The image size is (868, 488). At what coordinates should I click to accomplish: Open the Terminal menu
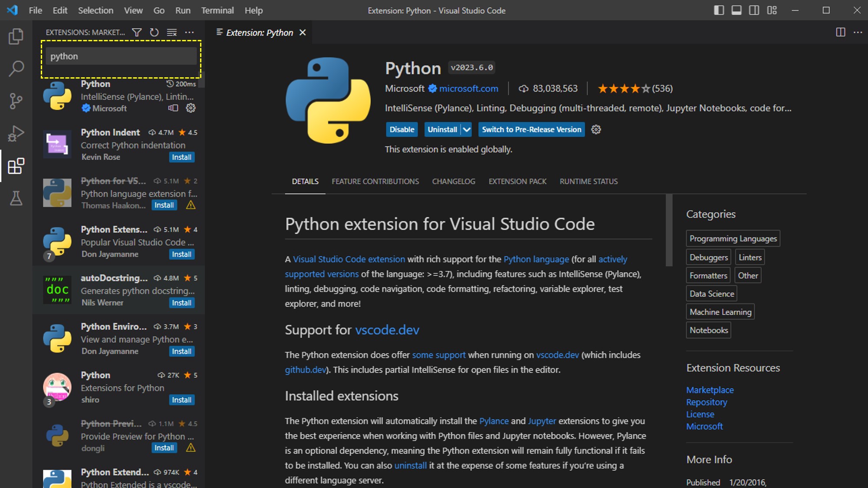pos(217,10)
